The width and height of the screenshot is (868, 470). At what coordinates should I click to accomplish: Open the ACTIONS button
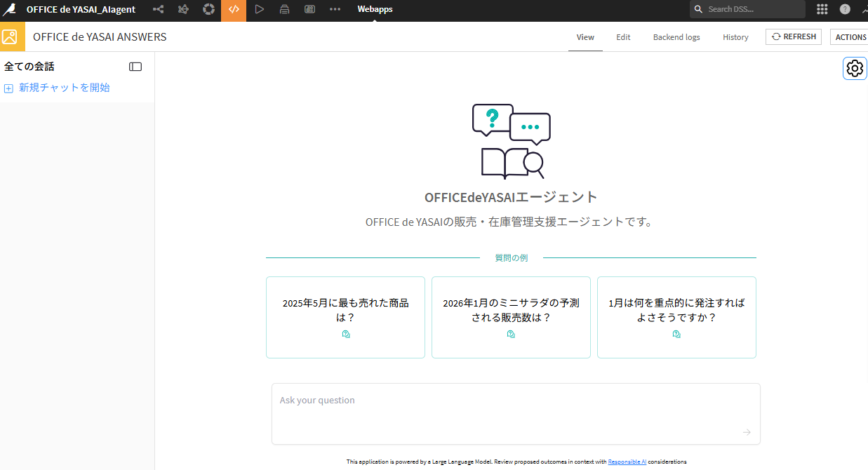tap(850, 37)
